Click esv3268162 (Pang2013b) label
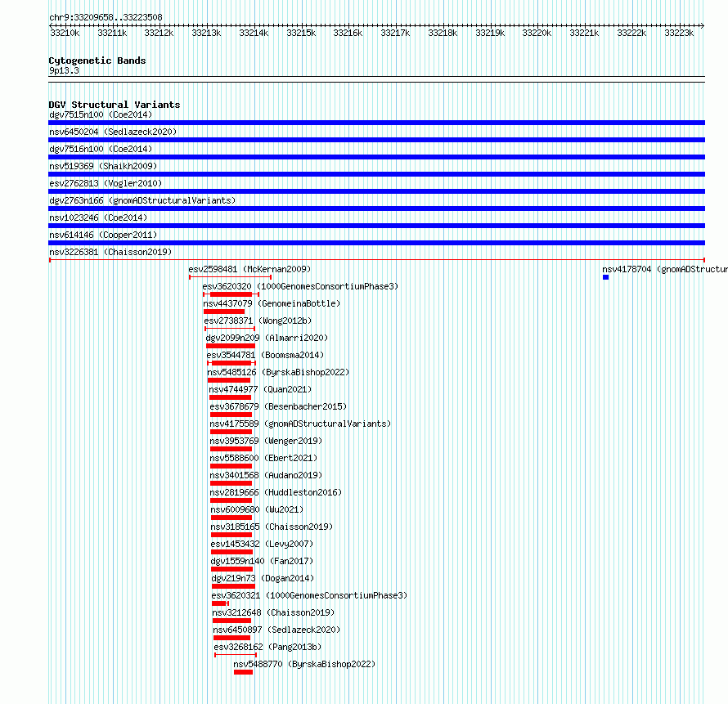728x704 pixels. [267, 647]
